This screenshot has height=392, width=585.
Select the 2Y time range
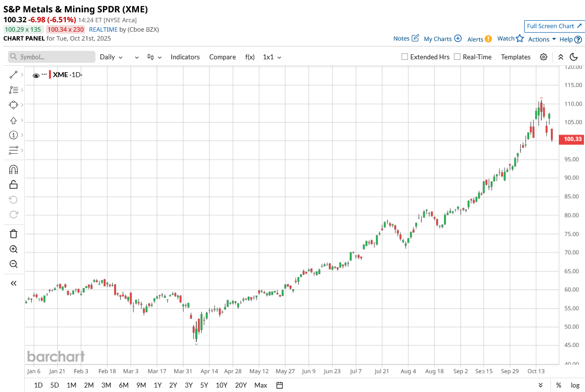pyautogui.click(x=173, y=385)
